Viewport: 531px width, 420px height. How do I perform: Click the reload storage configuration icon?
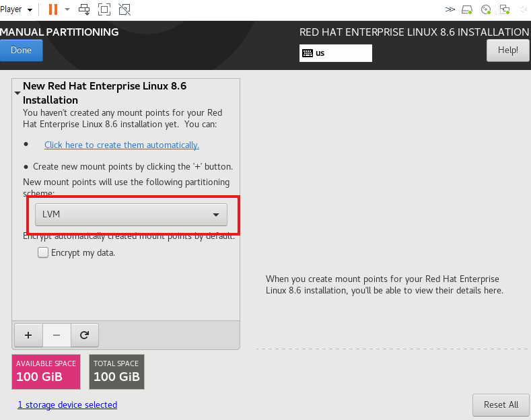pyautogui.click(x=85, y=335)
